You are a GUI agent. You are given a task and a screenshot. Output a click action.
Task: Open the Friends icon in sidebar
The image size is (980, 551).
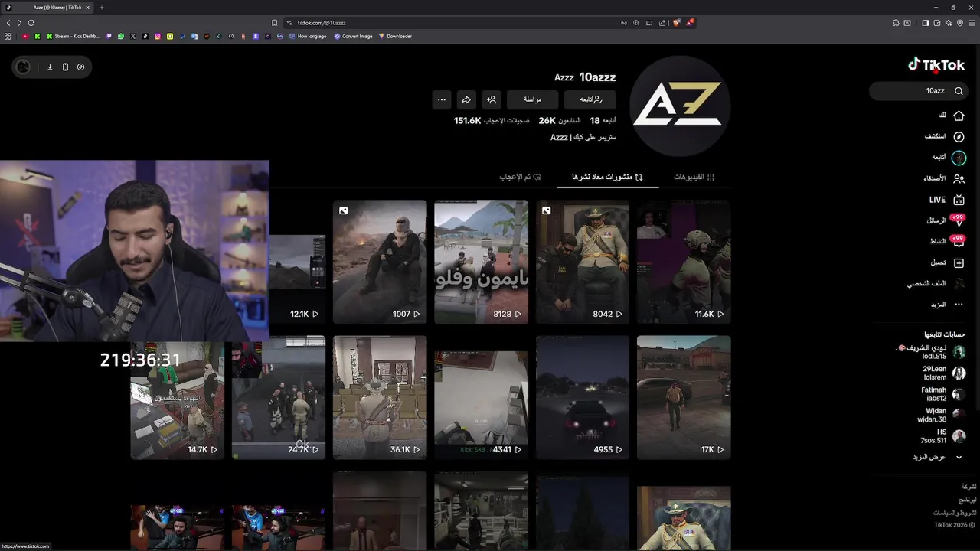[x=959, y=178]
